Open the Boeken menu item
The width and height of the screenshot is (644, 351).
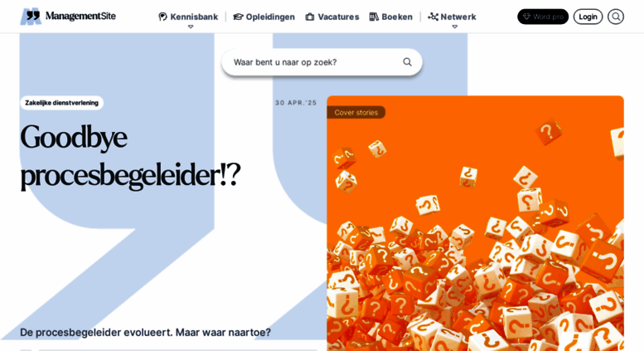click(x=391, y=17)
